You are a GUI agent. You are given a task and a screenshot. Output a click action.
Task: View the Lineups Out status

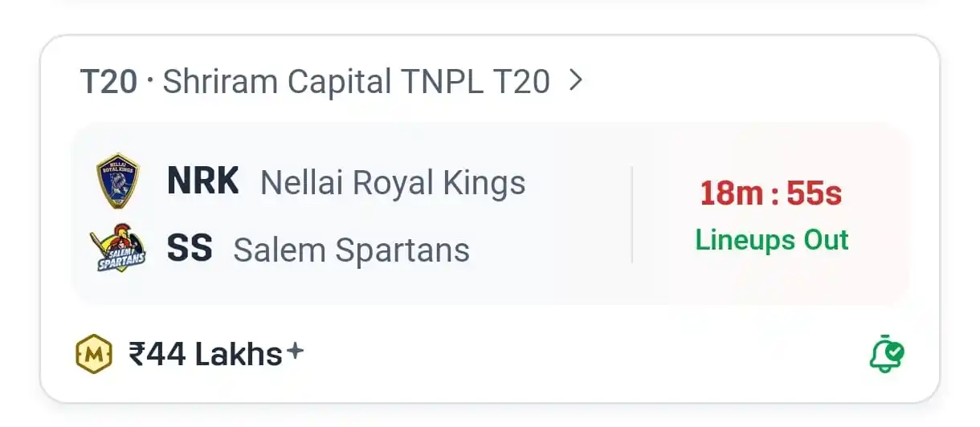pyautogui.click(x=772, y=240)
